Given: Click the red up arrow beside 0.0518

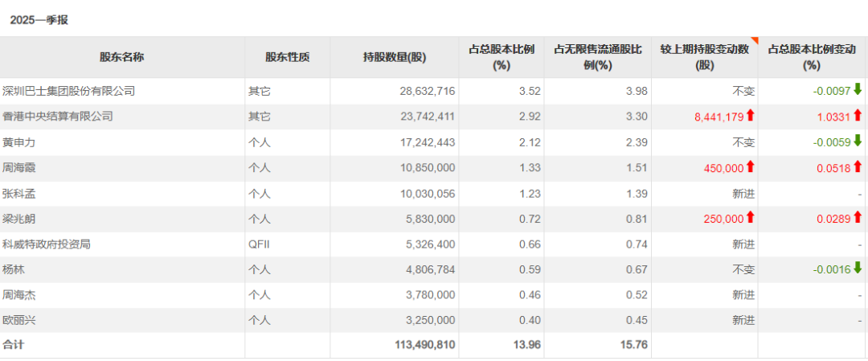Looking at the screenshot, I should (858, 166).
